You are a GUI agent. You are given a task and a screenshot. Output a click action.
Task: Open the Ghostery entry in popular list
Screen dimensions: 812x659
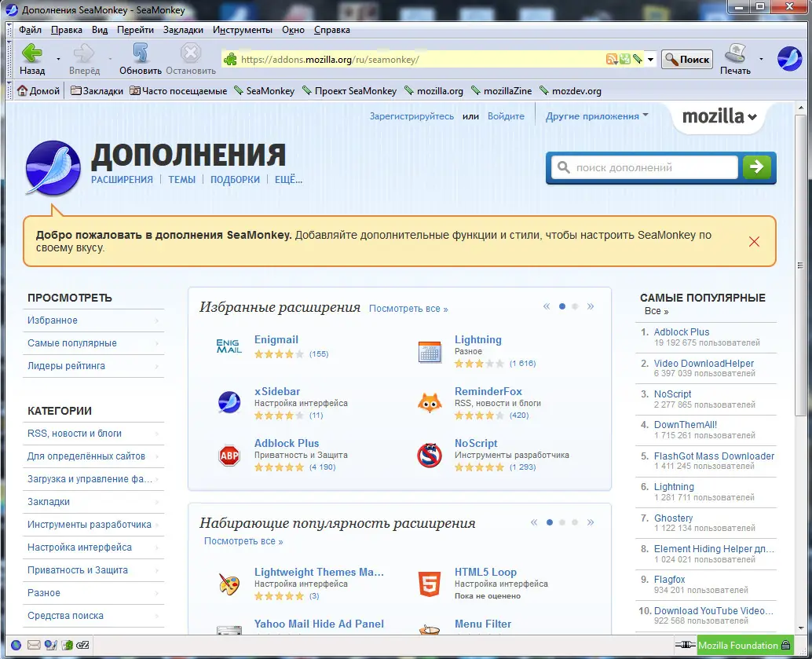pos(673,518)
